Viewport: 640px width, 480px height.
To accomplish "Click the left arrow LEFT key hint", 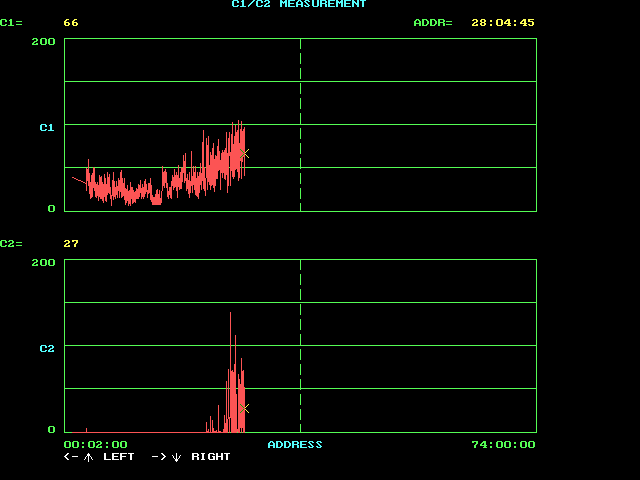I will point(98,457).
